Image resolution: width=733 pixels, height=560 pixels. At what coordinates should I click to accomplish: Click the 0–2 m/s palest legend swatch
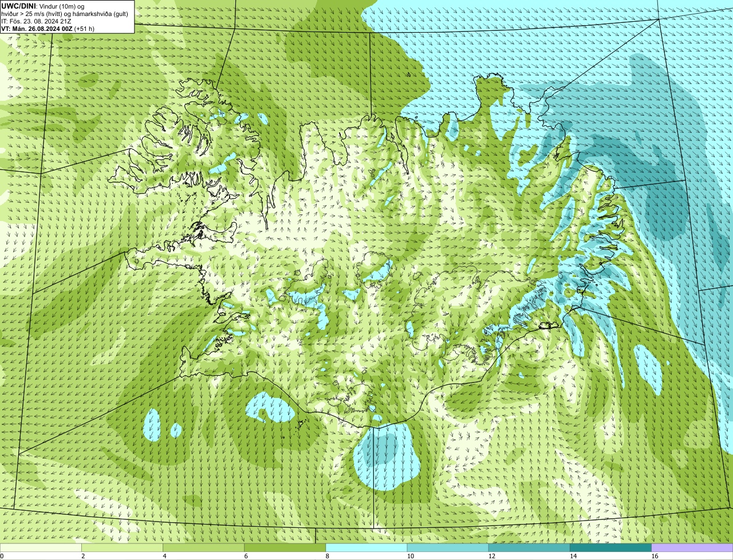coord(41,547)
